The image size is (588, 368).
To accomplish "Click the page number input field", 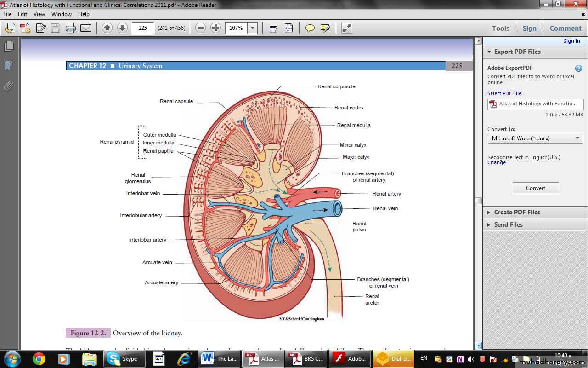I will [143, 28].
